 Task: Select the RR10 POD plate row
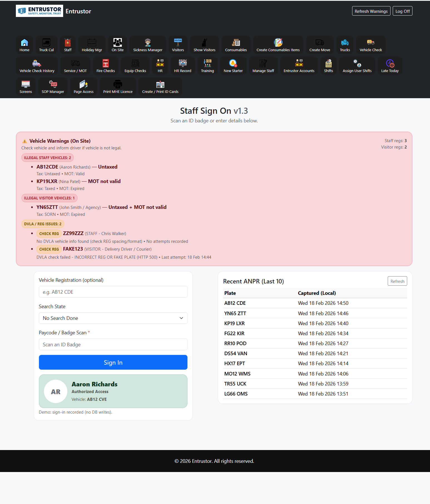click(x=315, y=344)
